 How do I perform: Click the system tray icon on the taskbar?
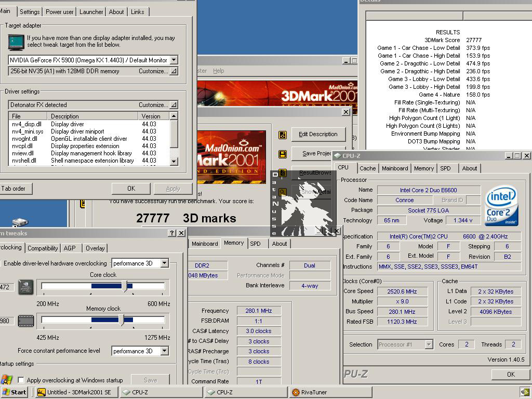[525, 392]
